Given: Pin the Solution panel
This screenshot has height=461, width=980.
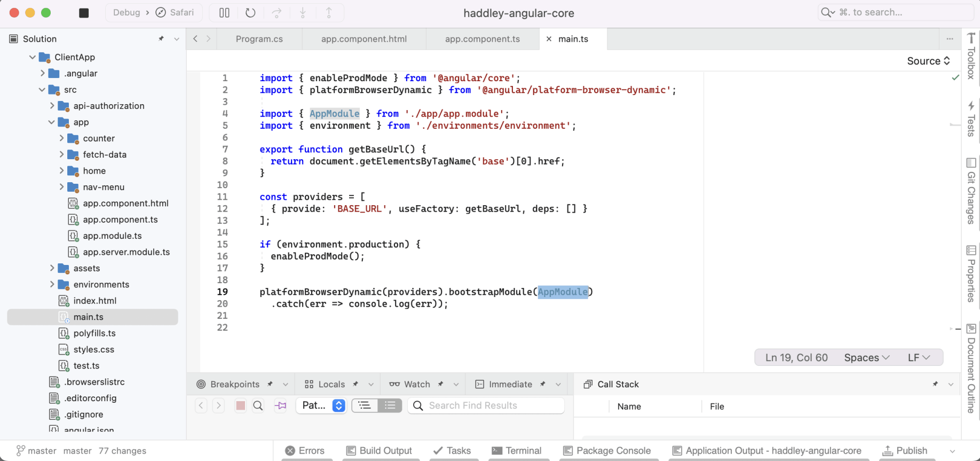Looking at the screenshot, I should 161,38.
